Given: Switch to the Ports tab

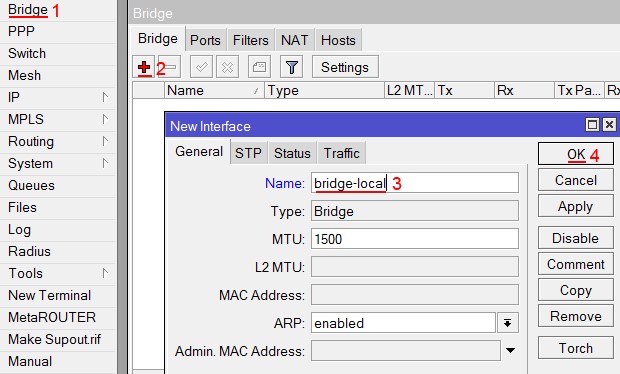Looking at the screenshot, I should [x=205, y=40].
